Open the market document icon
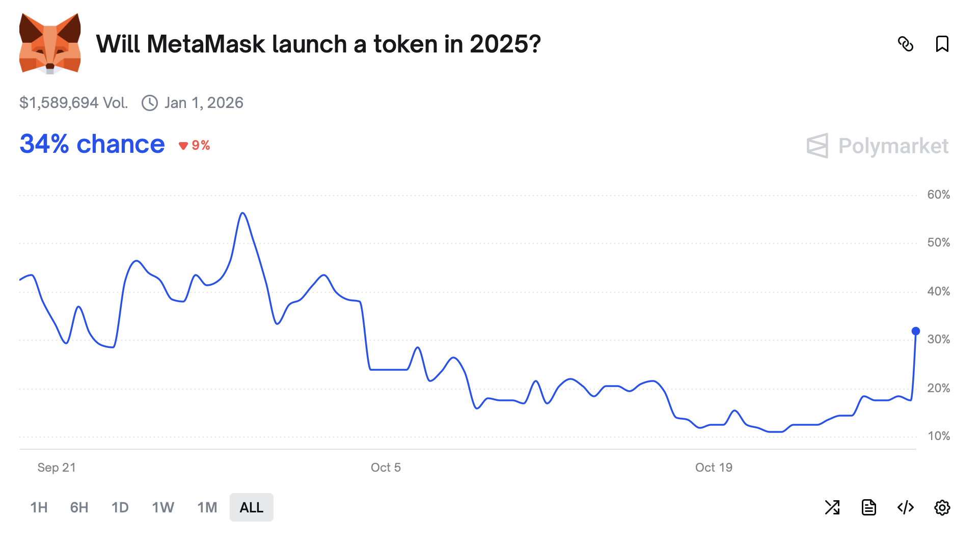The width and height of the screenshot is (980, 545). [868, 507]
